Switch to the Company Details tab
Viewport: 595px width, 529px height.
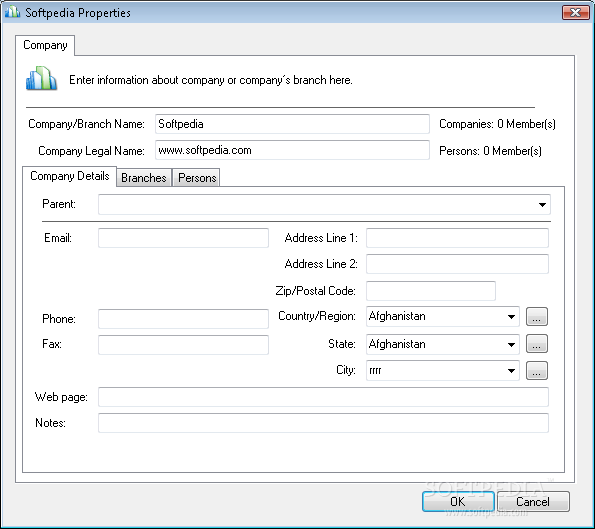coord(69,176)
